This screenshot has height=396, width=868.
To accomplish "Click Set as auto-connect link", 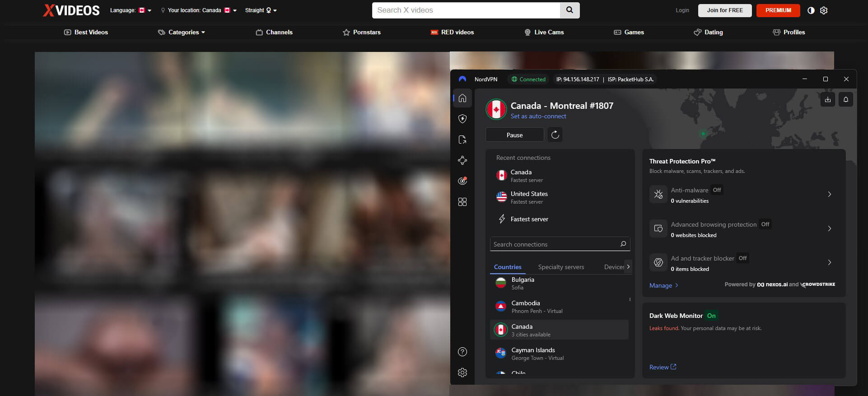I will coord(538,116).
